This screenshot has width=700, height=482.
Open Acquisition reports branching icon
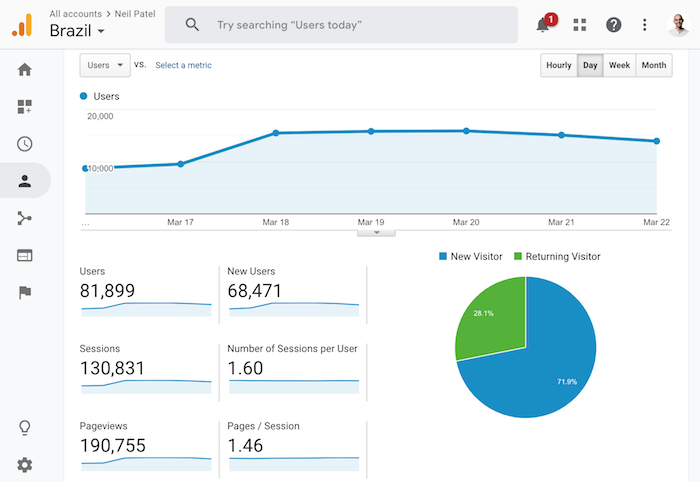25,218
